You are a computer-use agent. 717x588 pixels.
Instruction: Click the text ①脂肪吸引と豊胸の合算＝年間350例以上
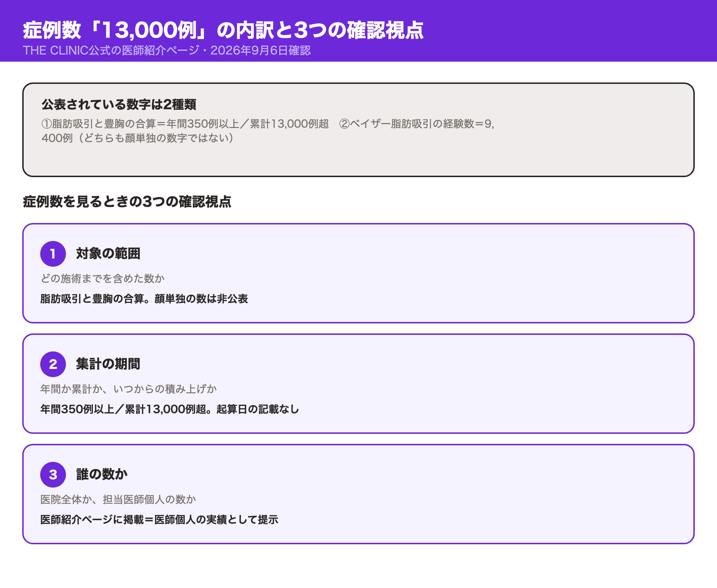(x=140, y=124)
